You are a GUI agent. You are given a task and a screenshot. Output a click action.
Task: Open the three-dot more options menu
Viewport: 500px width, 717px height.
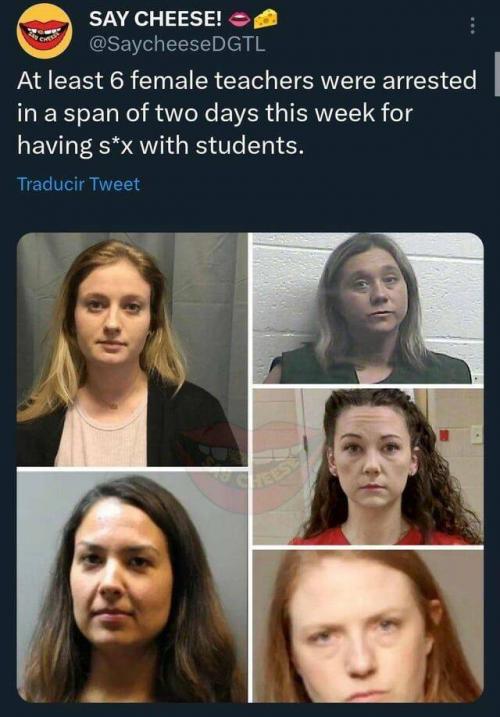[x=473, y=27]
